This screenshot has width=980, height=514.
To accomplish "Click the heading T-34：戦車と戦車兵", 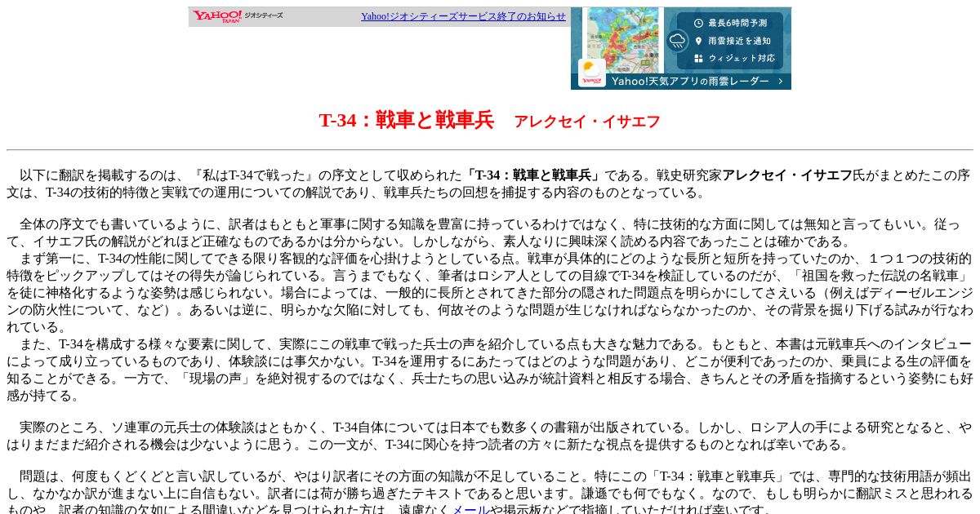I will [x=406, y=120].
